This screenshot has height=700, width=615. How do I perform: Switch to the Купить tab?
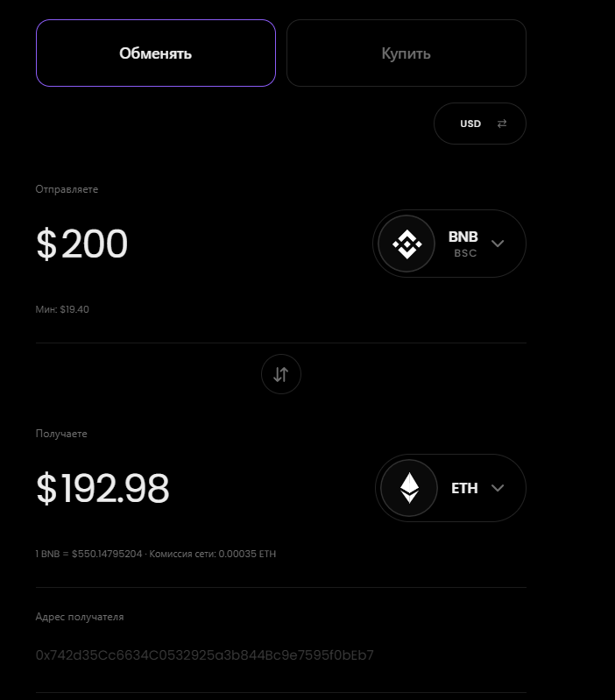[406, 53]
